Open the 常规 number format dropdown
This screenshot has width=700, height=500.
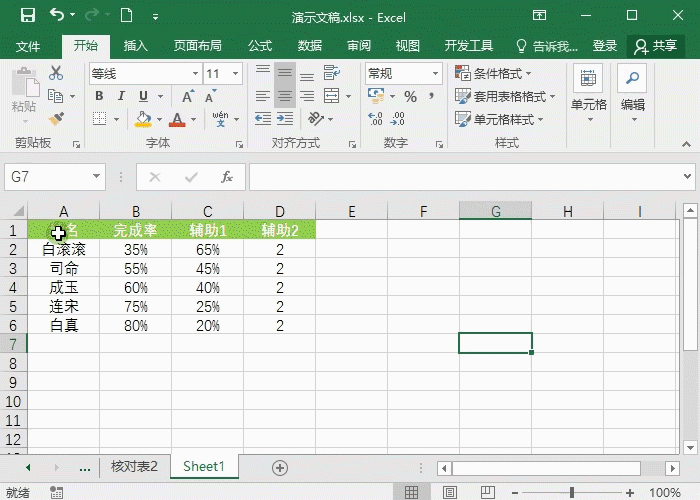[435, 73]
